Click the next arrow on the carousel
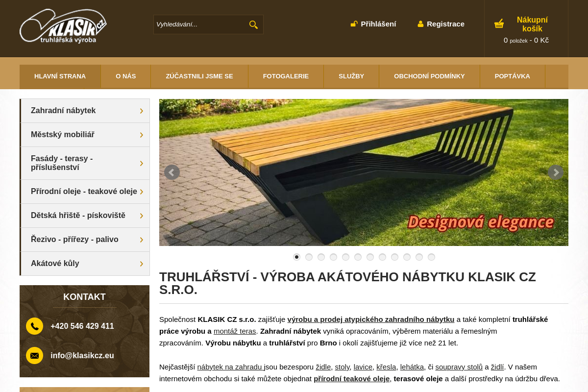Screen dimensions: 588x392 [556, 172]
